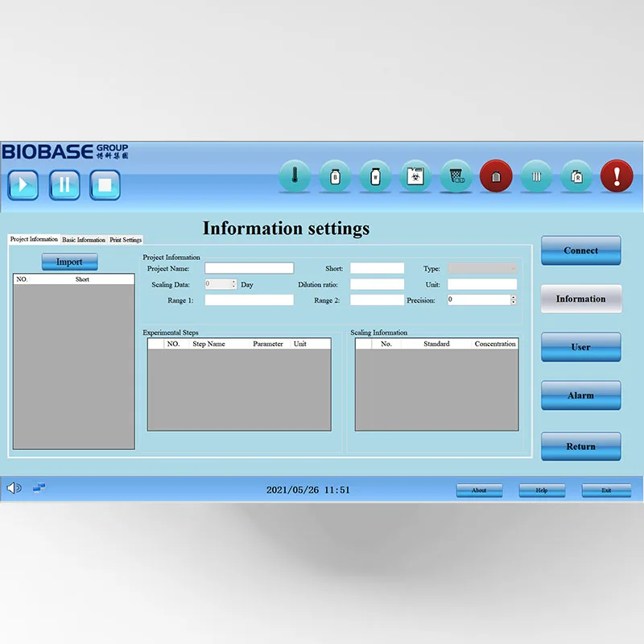Click the waste basket icon
Screen dimensions: 644x644
[456, 176]
